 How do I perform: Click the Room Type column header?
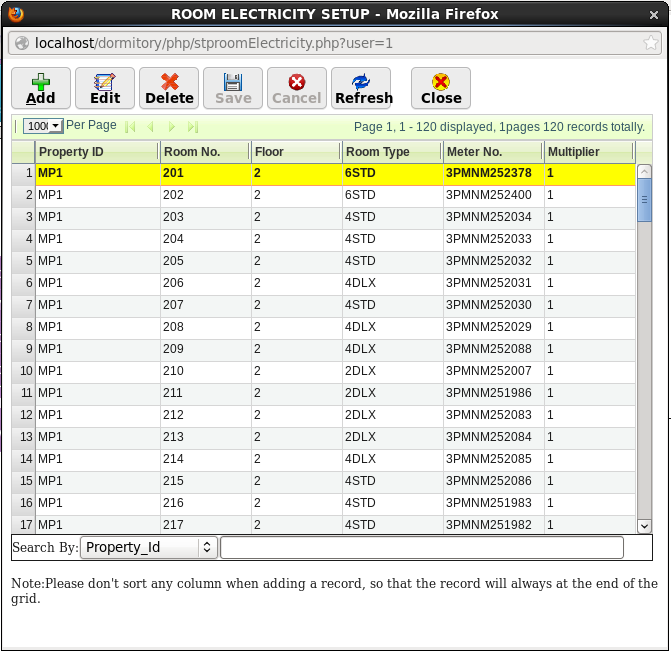[x=390, y=152]
